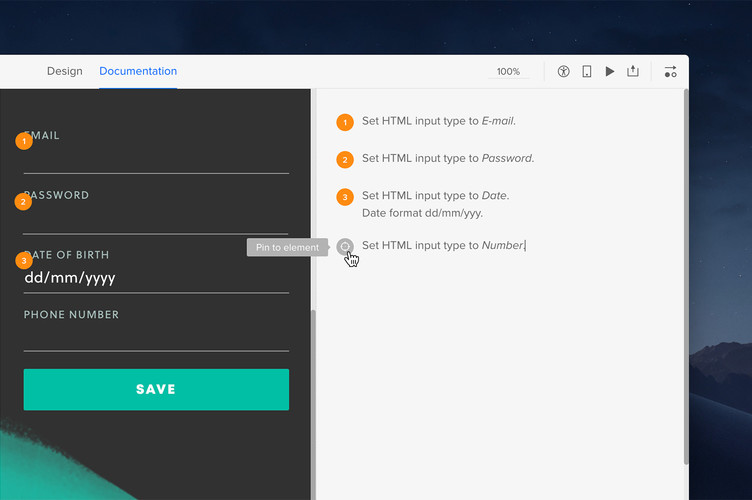Screen dimensions: 752x500
Task: Select annotation badge 1 in notes list
Action: (345, 122)
